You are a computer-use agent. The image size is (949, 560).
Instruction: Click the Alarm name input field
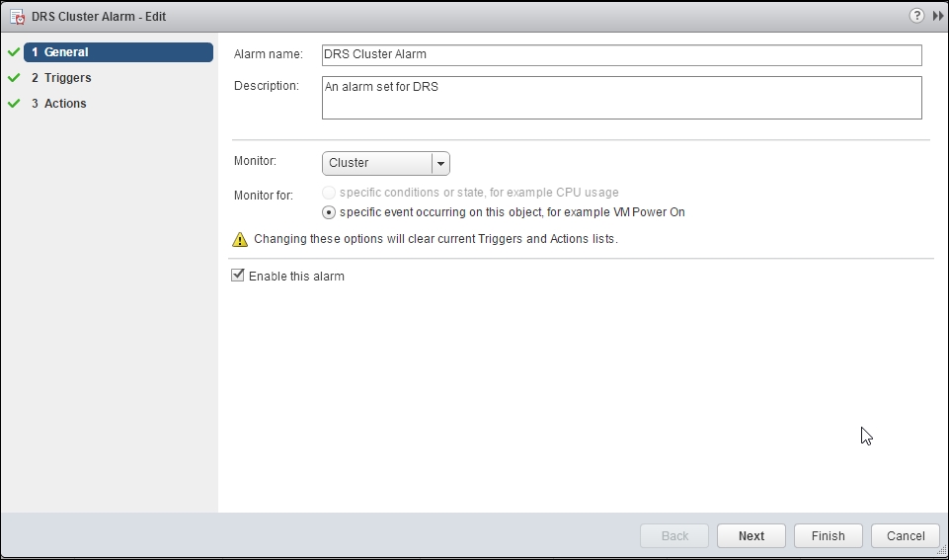point(621,54)
